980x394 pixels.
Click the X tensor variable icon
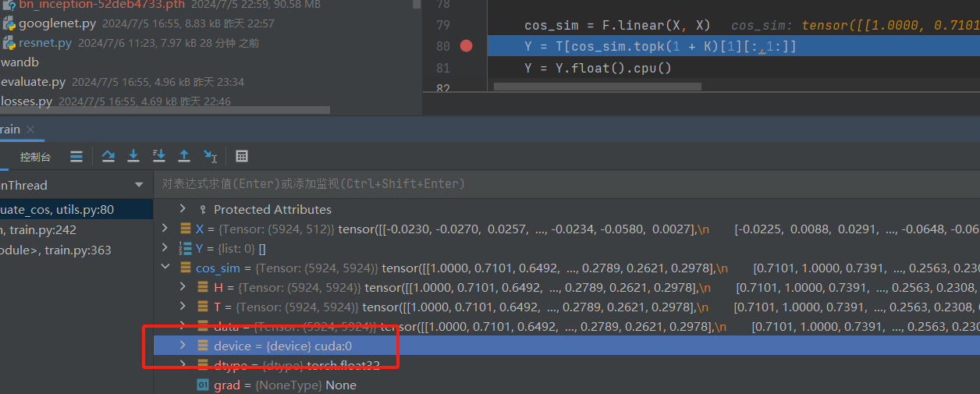tap(186, 229)
